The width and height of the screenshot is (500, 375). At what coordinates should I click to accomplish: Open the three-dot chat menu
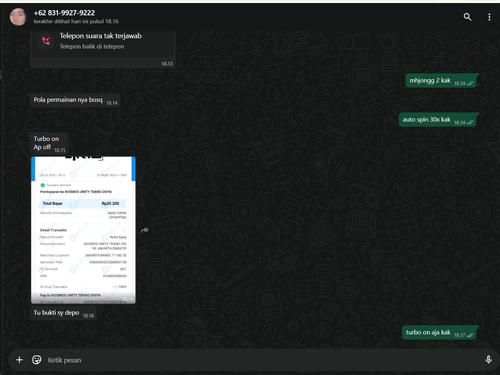[489, 17]
